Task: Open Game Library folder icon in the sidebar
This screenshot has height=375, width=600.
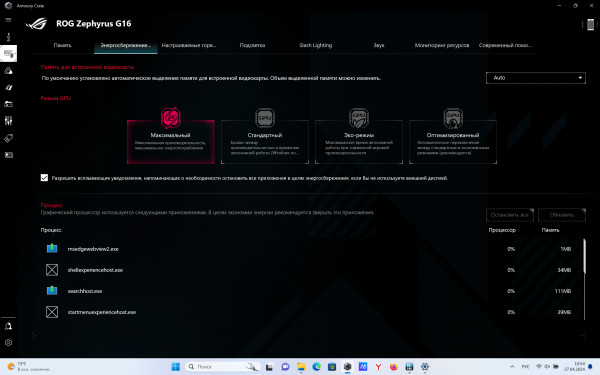Action: point(8,104)
